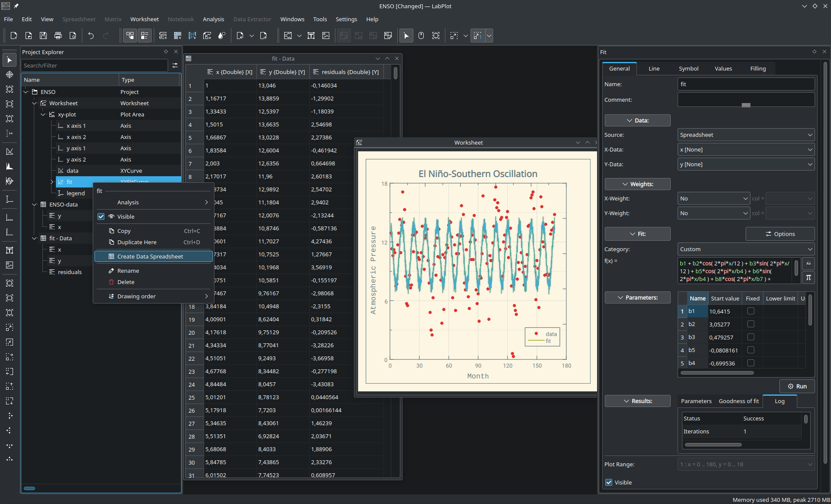Image resolution: width=831 pixels, height=504 pixels.
Task: Open the Source dropdown showing Spreadsheet
Action: click(746, 135)
